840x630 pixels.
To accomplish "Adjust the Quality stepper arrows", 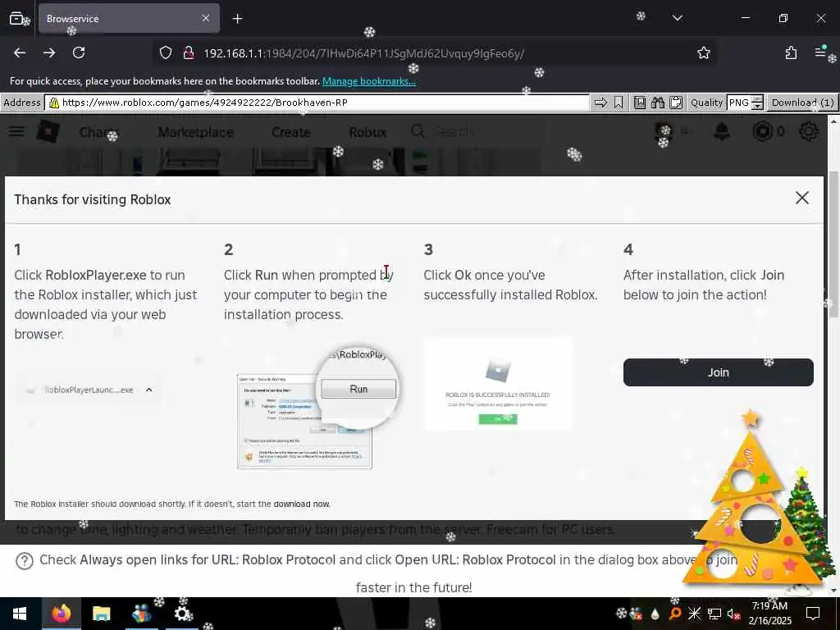I will (757, 103).
